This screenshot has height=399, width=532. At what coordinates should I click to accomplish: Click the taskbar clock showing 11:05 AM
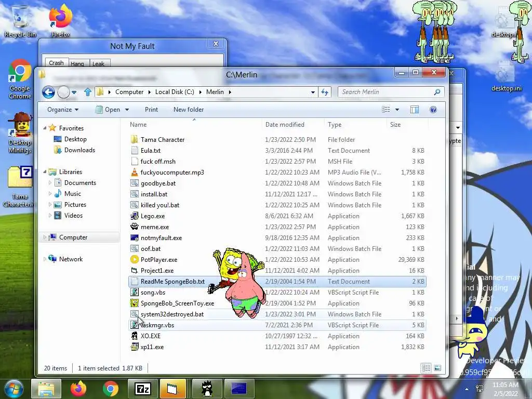pos(505,389)
